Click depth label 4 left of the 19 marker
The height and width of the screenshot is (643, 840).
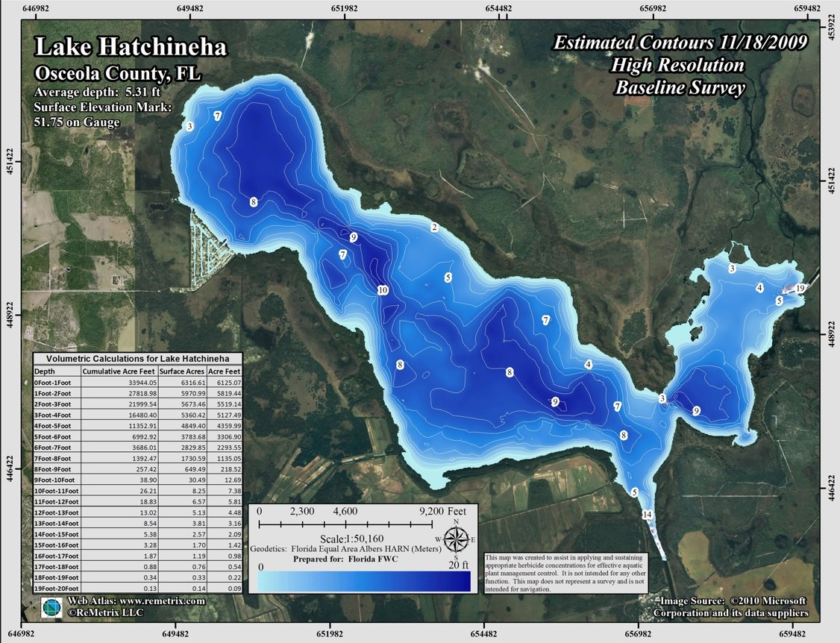(x=759, y=288)
